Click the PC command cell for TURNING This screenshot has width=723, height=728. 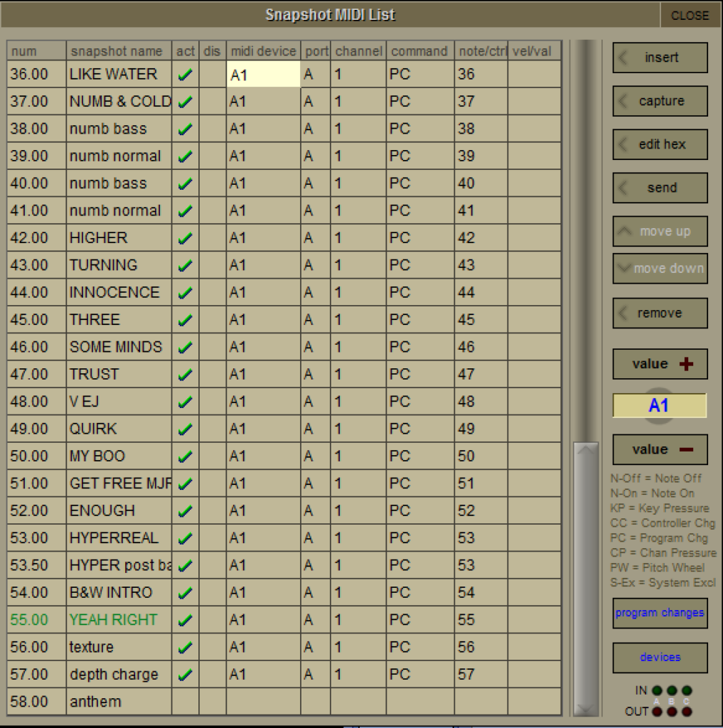point(420,266)
